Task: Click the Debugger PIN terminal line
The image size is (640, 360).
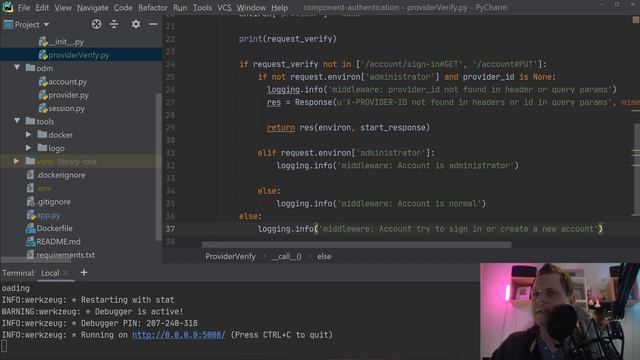Action: (x=100, y=323)
